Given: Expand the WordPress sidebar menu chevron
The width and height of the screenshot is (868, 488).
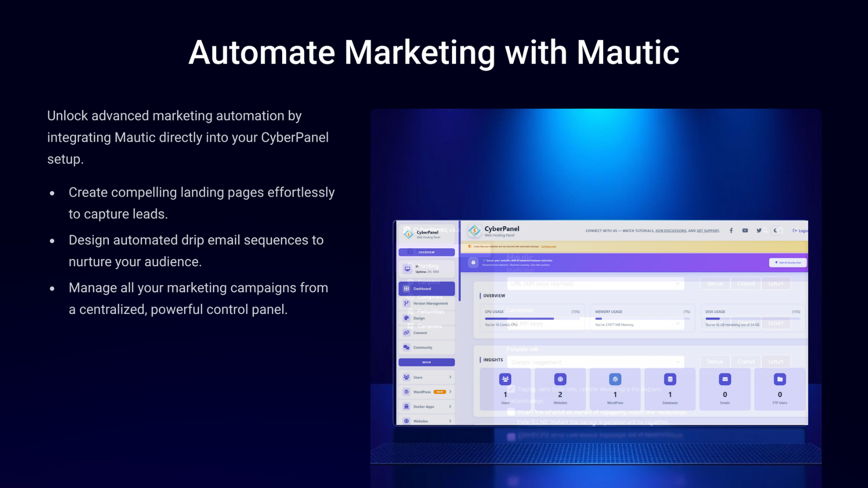Looking at the screenshot, I should 450,392.
